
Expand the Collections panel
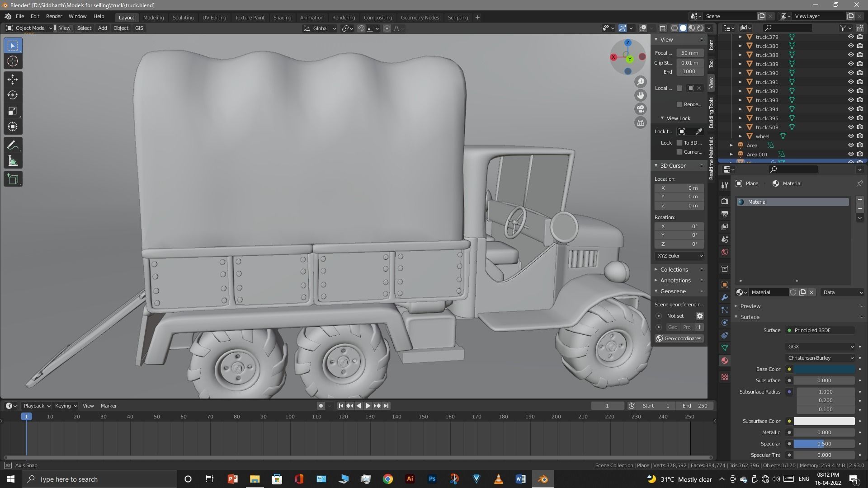[x=674, y=270]
